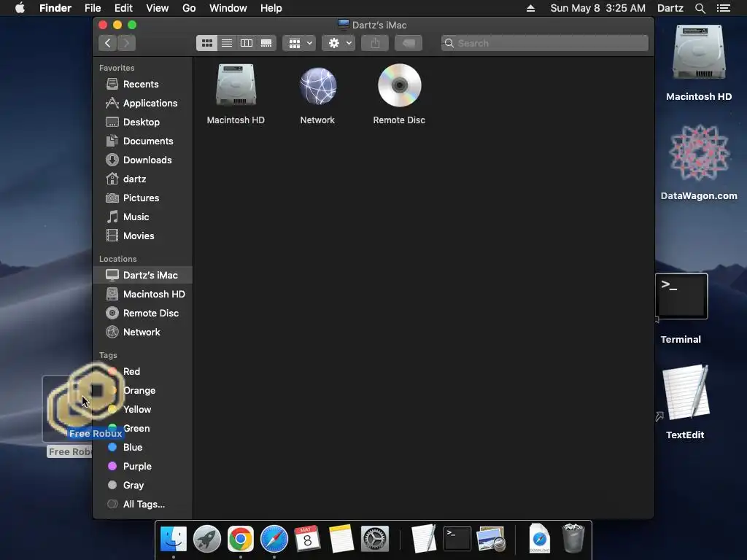
Task: Click the Finder icon in the Dock
Action: point(174,539)
